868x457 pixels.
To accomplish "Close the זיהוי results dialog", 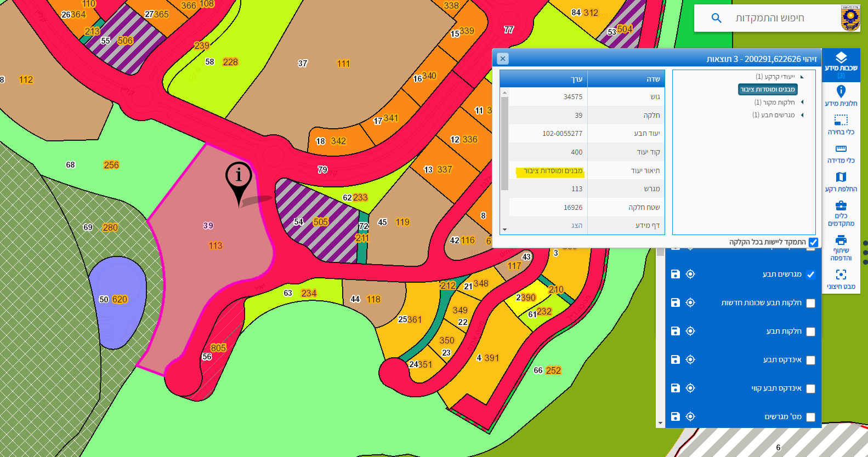I will [x=502, y=59].
